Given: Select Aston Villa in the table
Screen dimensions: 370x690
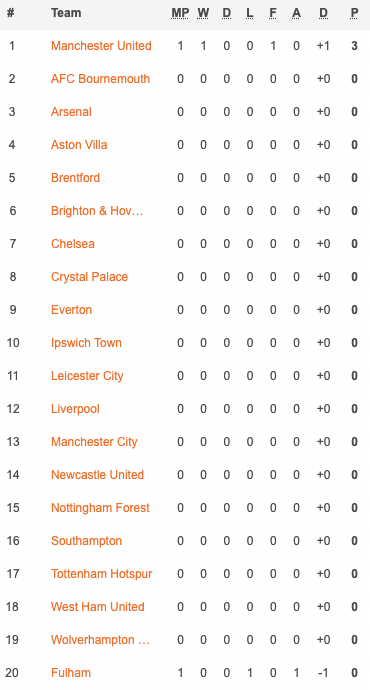Looking at the screenshot, I should pos(79,145).
